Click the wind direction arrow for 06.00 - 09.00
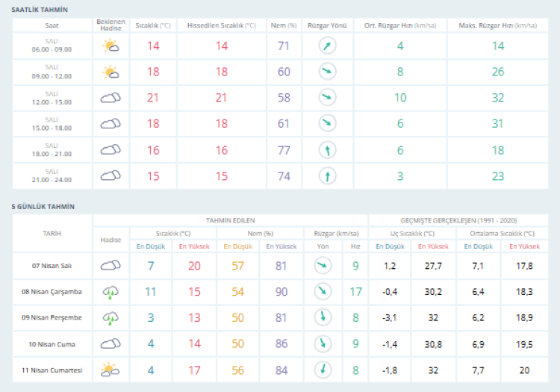 [327, 46]
